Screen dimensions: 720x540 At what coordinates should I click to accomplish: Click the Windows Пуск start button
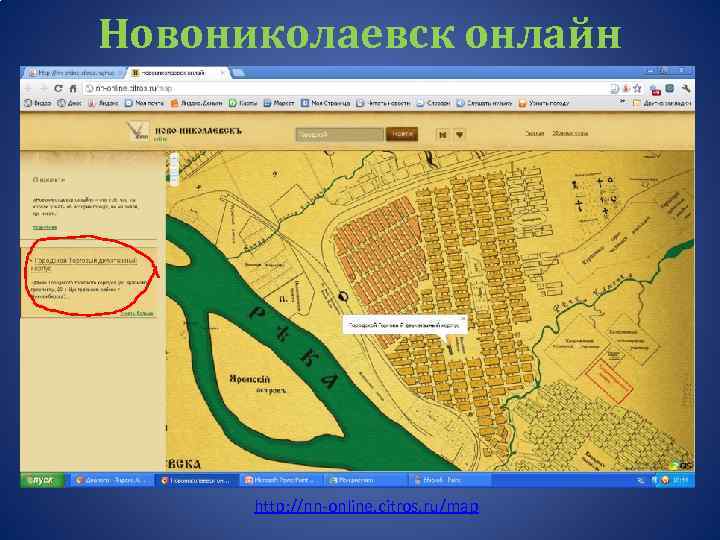coord(42,480)
